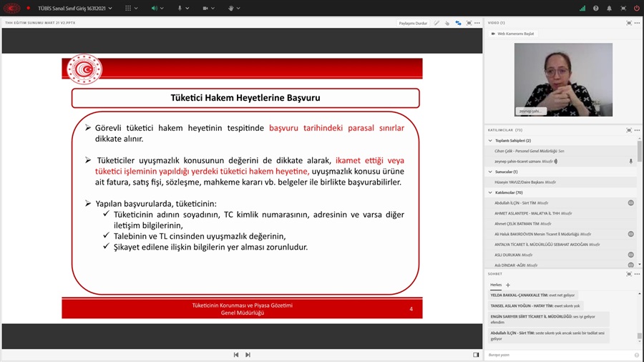The width and height of the screenshot is (644, 362).
Task: Open webcam options dropdown arrow
Action: (213, 8)
